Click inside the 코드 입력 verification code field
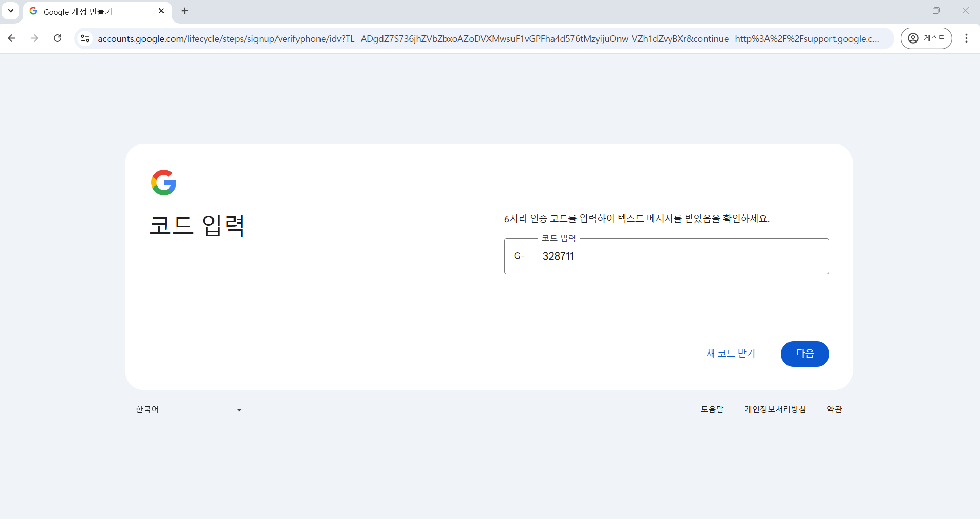Screen dimensions: 980x519 pos(666,256)
